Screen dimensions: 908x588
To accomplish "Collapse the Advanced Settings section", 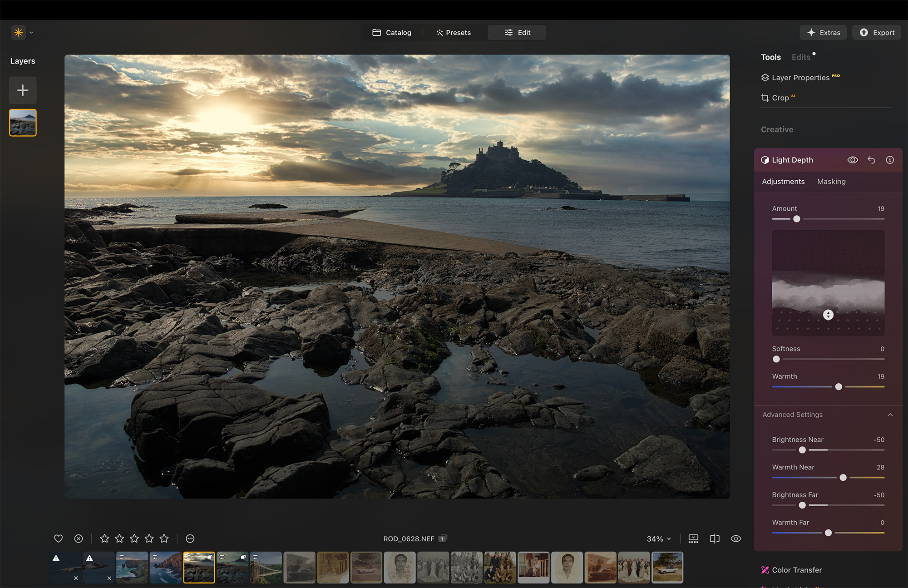I will pos(890,415).
